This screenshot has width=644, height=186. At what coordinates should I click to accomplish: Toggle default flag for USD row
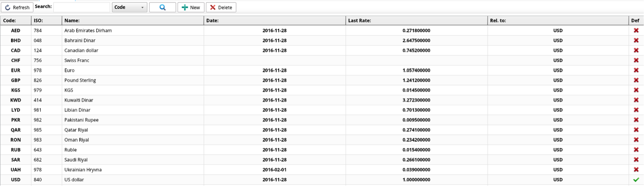click(636, 180)
